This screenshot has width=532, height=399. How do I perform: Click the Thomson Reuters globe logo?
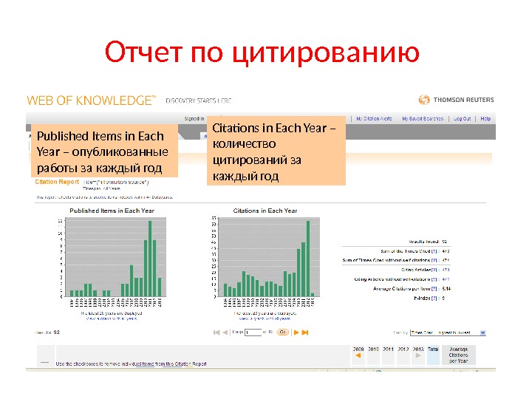(x=424, y=100)
